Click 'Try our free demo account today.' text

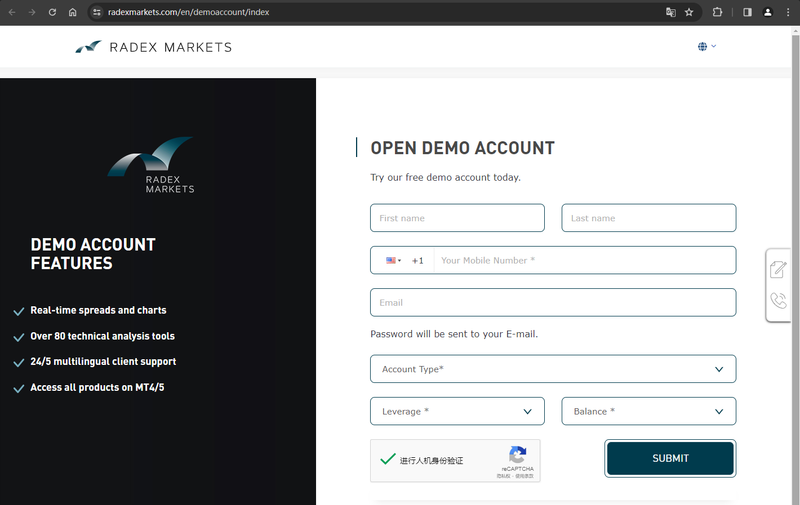[x=445, y=178]
